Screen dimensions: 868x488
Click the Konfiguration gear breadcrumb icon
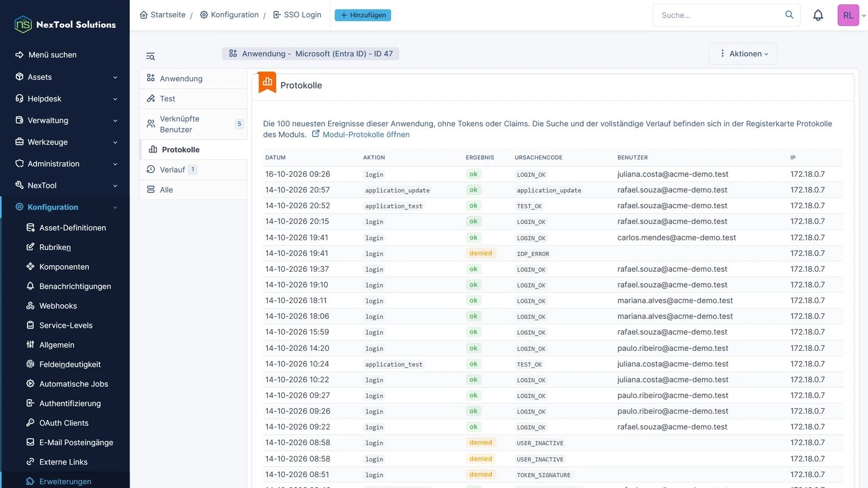[x=204, y=15]
